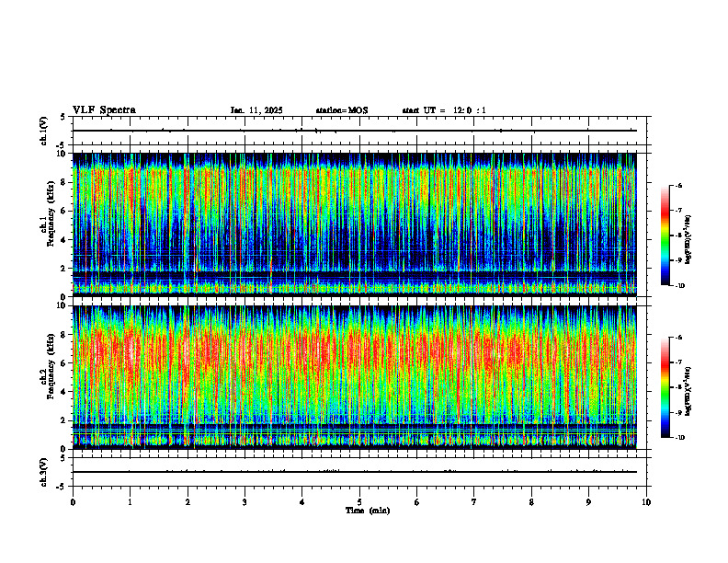Click the ch.3(V) axis label
This screenshot has height=563, width=728.
coord(44,472)
